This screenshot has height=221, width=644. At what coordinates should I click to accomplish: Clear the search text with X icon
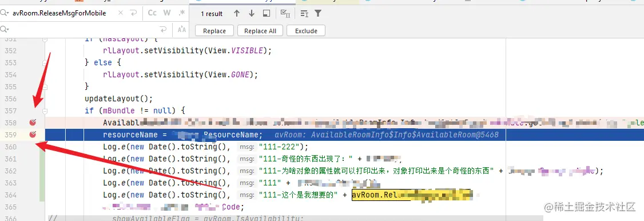(x=121, y=13)
